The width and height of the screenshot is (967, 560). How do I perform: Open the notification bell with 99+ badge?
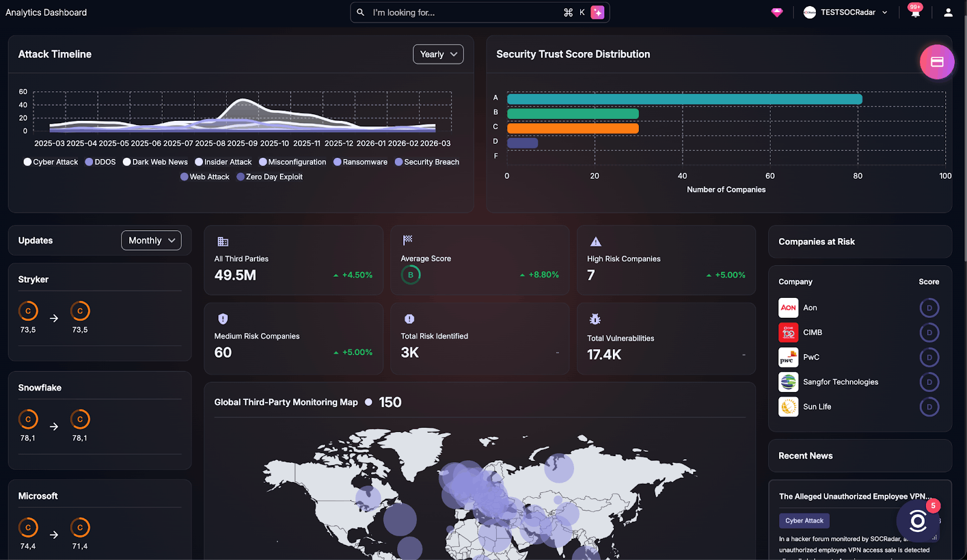[x=914, y=12]
